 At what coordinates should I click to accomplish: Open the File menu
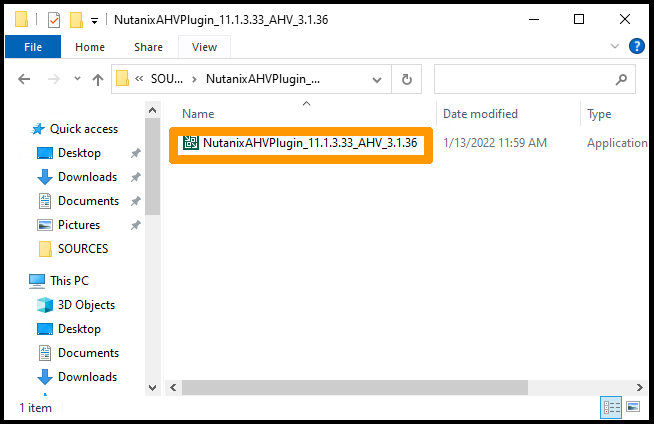33,46
